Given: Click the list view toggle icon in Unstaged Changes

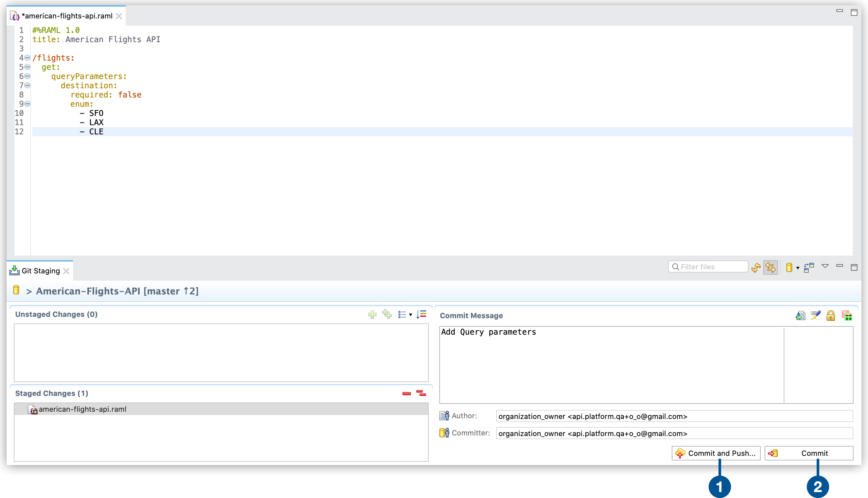Looking at the screenshot, I should [403, 314].
